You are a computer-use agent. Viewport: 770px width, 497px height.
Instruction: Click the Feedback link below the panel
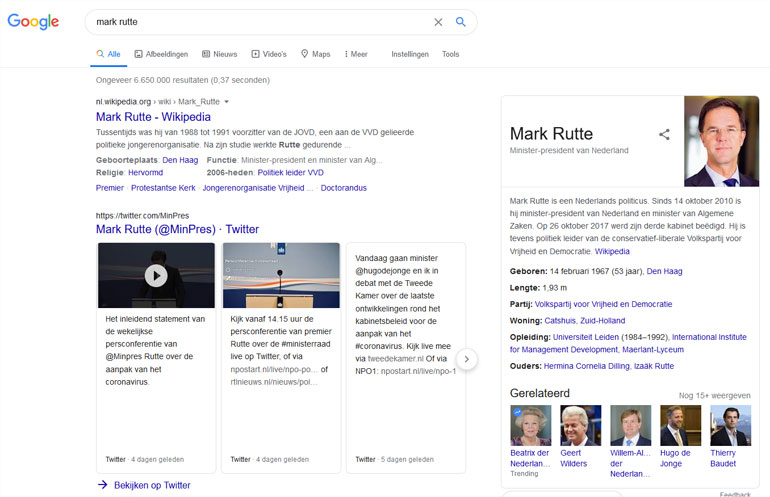pyautogui.click(x=735, y=494)
